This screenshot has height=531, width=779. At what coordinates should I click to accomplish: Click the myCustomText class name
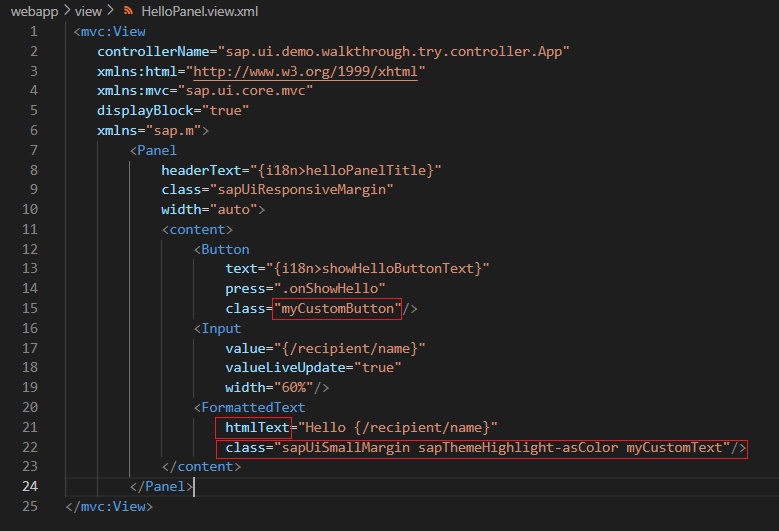point(674,448)
